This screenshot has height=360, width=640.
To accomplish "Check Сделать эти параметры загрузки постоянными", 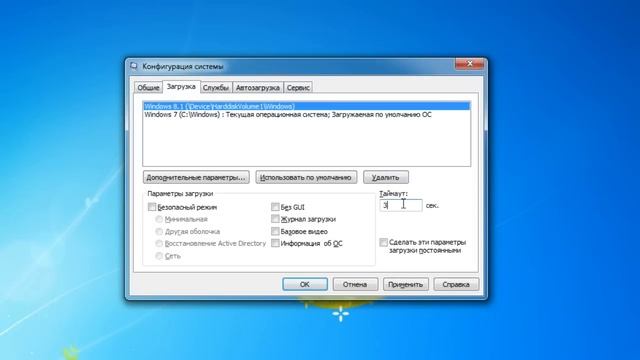I will click(x=383, y=242).
